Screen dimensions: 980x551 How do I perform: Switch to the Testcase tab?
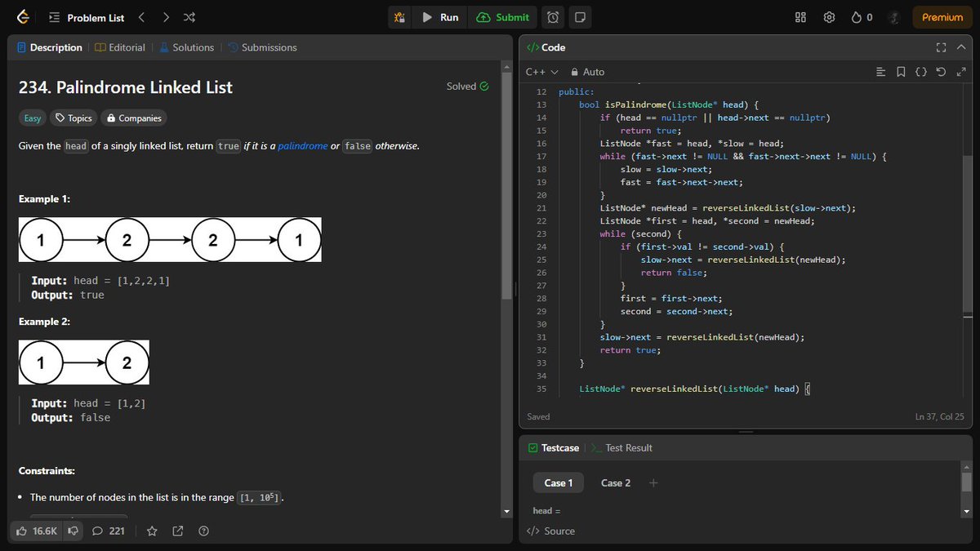553,447
